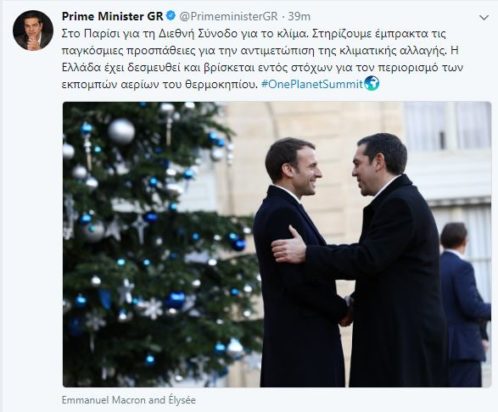
Task: Click the large silver ornament on the tree
Action: [121, 131]
